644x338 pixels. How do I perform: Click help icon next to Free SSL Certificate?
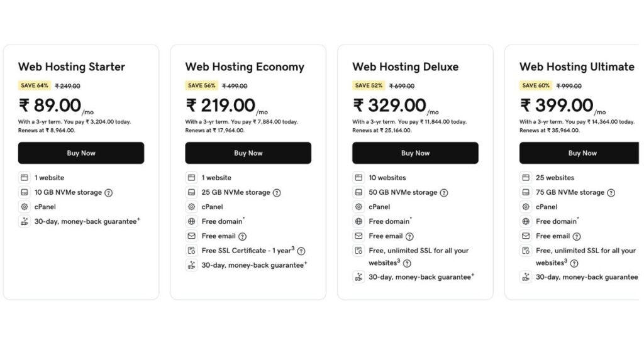click(301, 251)
